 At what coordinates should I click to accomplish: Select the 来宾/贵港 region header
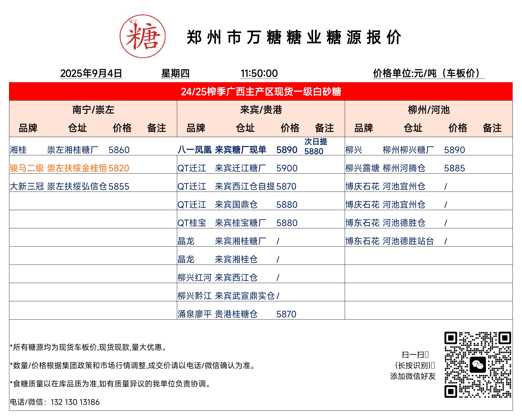261,110
